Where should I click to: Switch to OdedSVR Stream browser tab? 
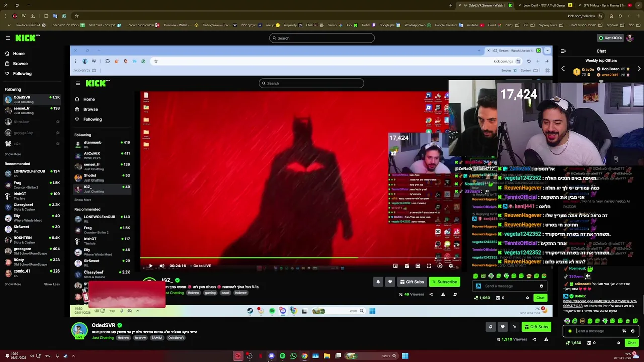click(x=485, y=5)
